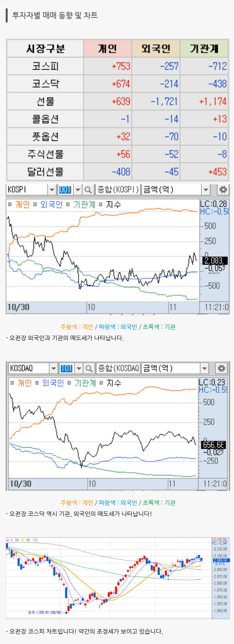Toggle the 외국인 legend marker in the KOSPI chart
This screenshot has width=234, height=644.
click(35, 204)
